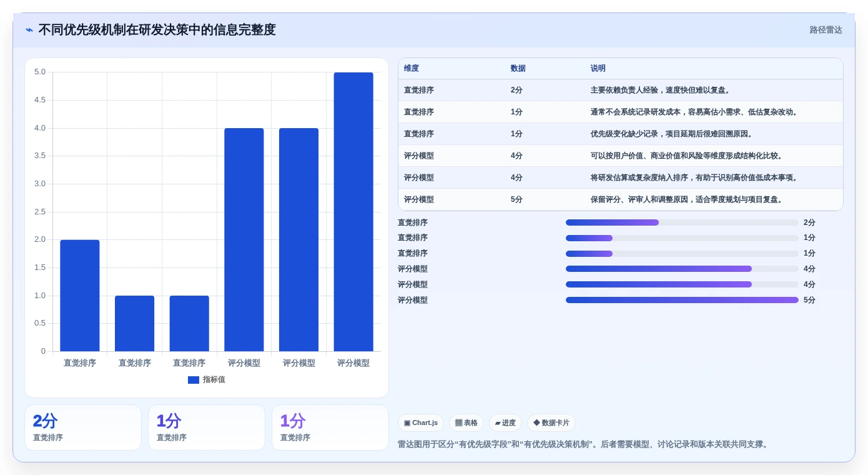The image size is (868, 475).
Task: Click the row text starting 将研发估算或复杂度纳入排序
Action: coord(694,178)
